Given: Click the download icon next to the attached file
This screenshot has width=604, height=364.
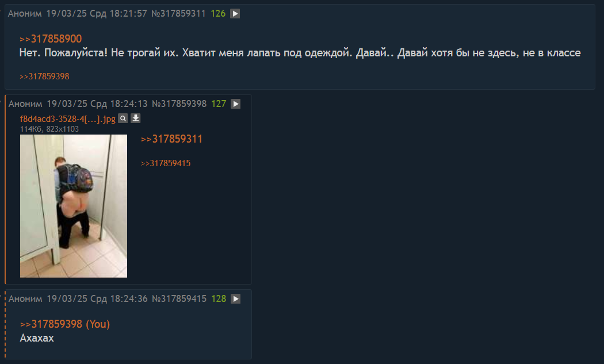Looking at the screenshot, I should [x=136, y=118].
